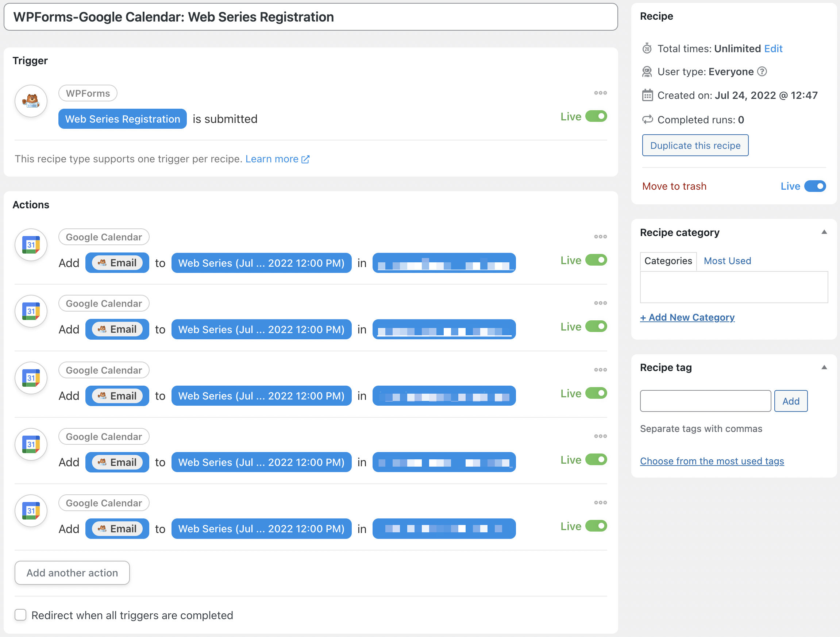Viewport: 840px width, 637px height.
Task: Click fifth action's Google Calendar label
Action: coord(104,503)
